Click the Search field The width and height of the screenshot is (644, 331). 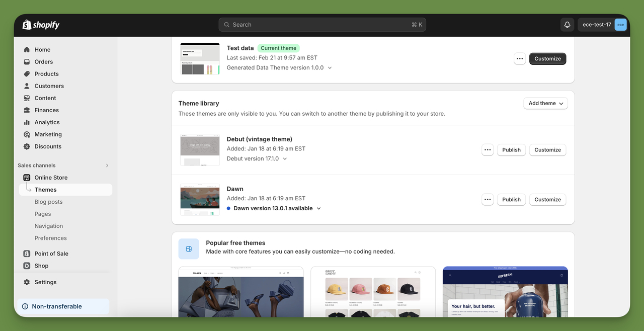(x=323, y=25)
